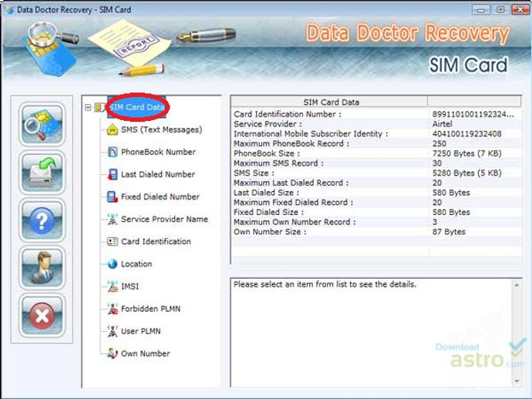The image size is (532, 399).
Task: Click the empty second column header in the data table
Action: pyautogui.click(x=474, y=102)
